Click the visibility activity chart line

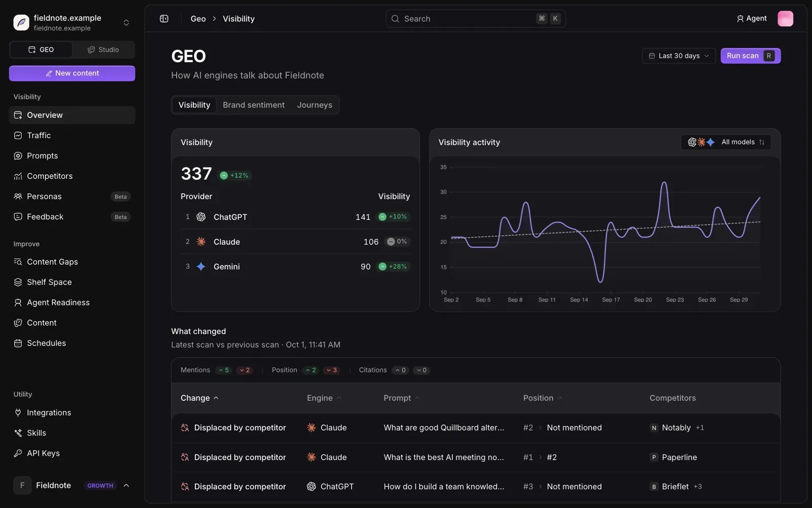click(x=605, y=231)
